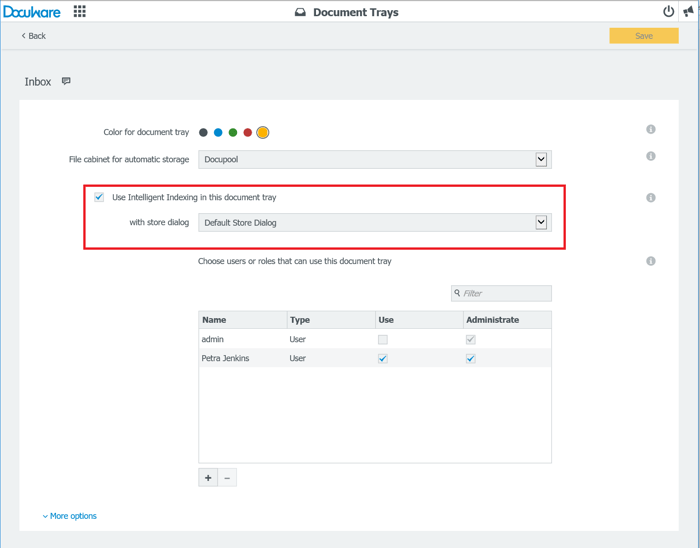Click the Name column header
Image resolution: width=700 pixels, height=548 pixels.
pos(214,320)
